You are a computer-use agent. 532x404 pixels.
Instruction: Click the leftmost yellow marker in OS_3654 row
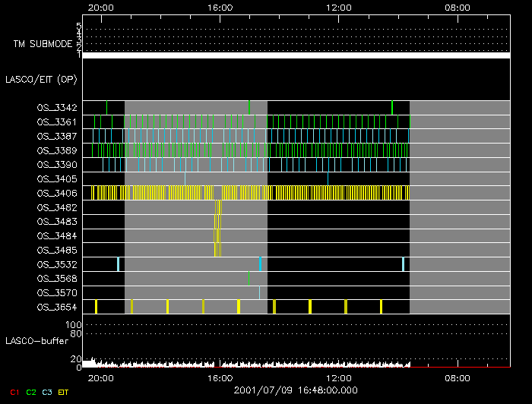click(x=96, y=306)
